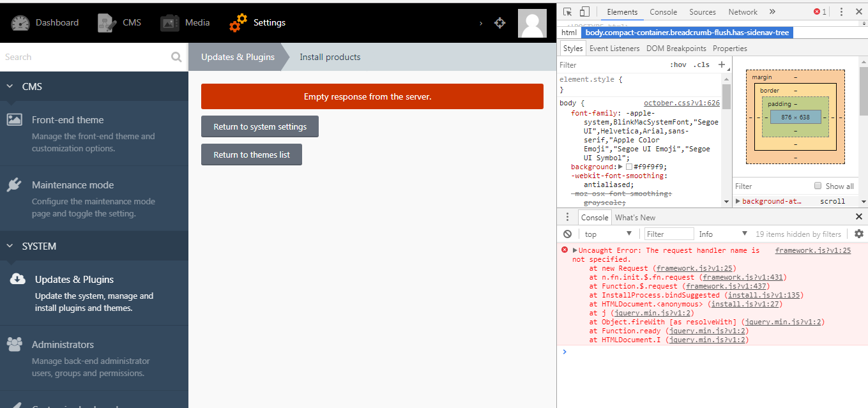
Task: Expand the background property triangle
Action: (x=621, y=167)
